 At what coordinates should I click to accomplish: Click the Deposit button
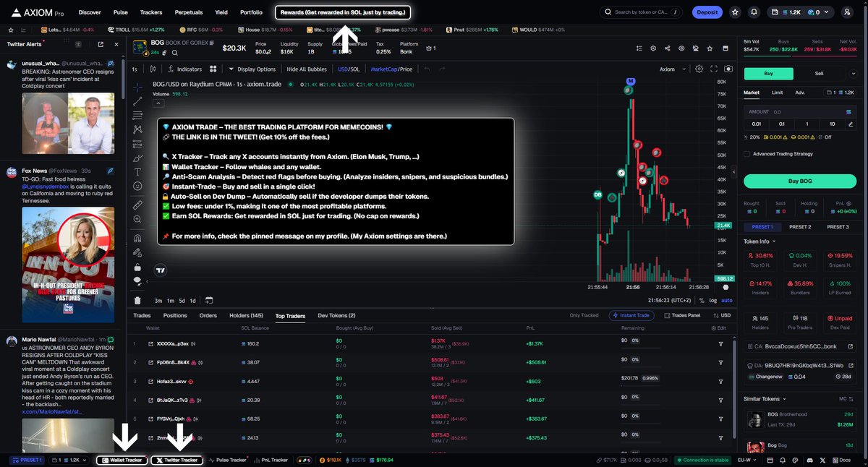point(707,12)
